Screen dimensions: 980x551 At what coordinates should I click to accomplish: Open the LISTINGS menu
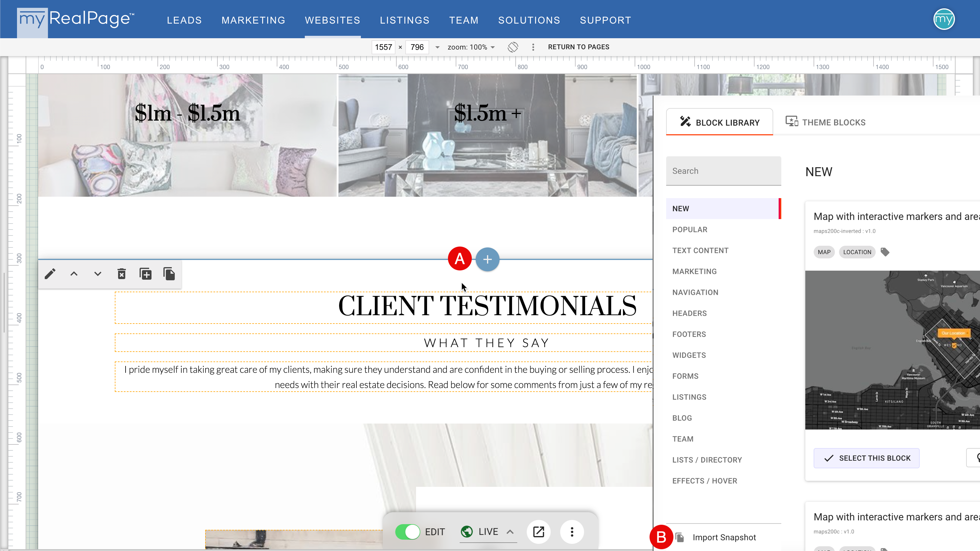[404, 20]
